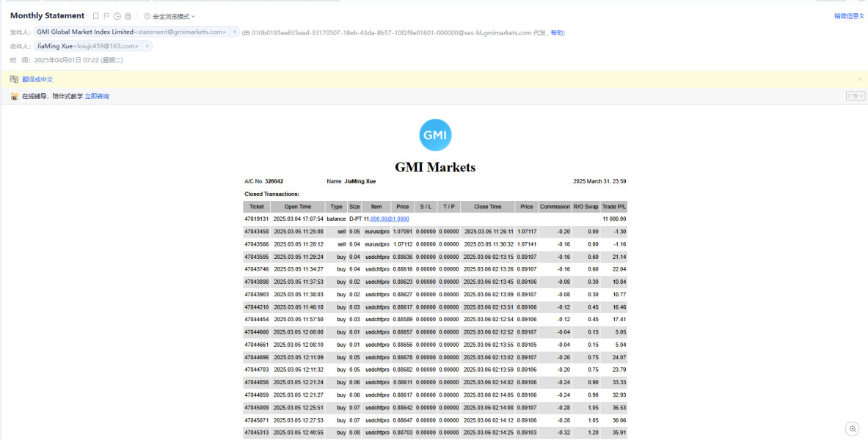Click the Close Time column header
Viewport: 868px width, 440px height.
(488, 207)
